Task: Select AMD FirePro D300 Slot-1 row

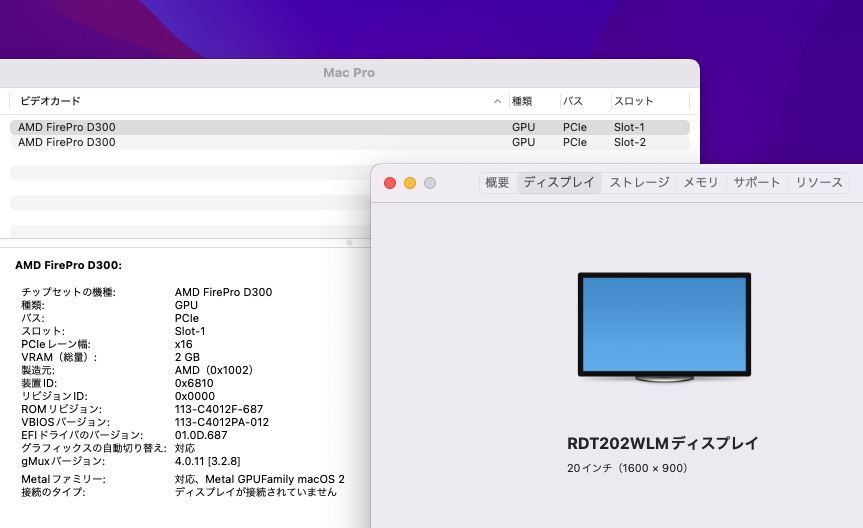Action: [x=349, y=127]
